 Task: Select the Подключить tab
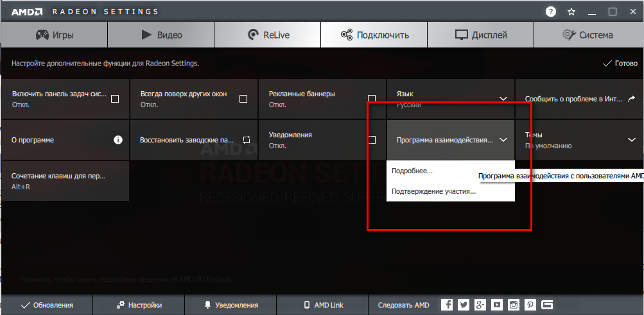click(x=374, y=35)
